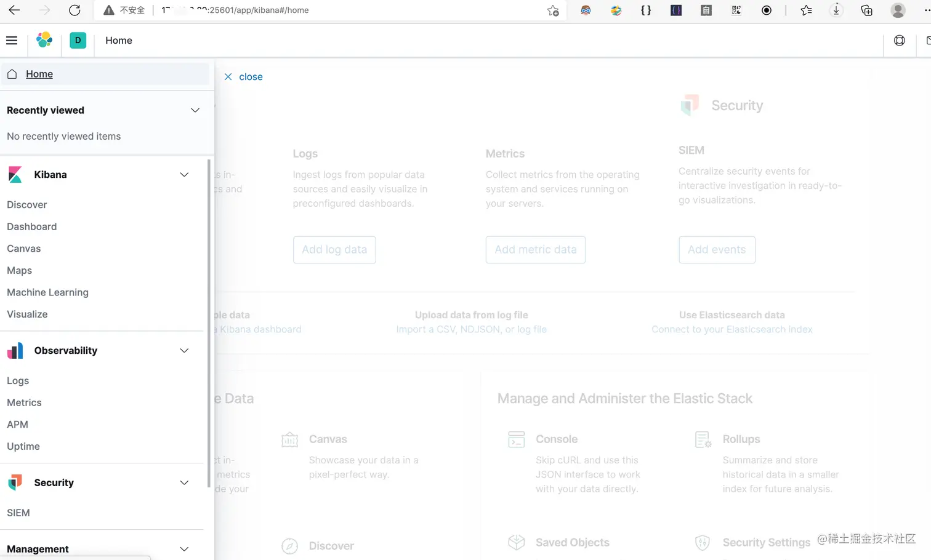This screenshot has height=560, width=931.
Task: Click the Canvas easel icon
Action: click(x=290, y=439)
